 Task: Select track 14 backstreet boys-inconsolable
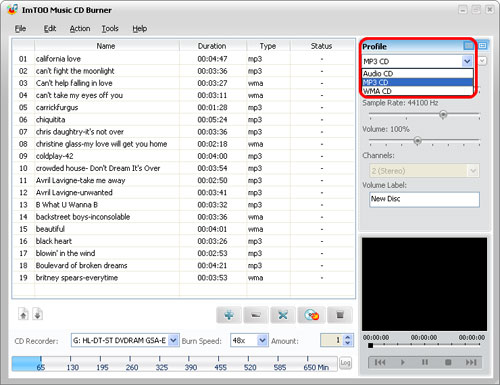(x=183, y=217)
